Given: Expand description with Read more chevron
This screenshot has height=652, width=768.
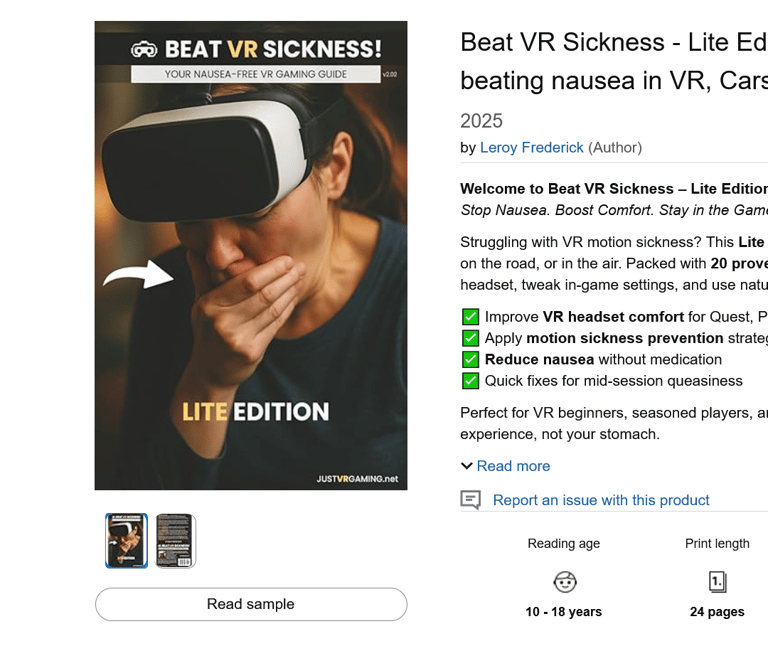Looking at the screenshot, I should point(467,466).
